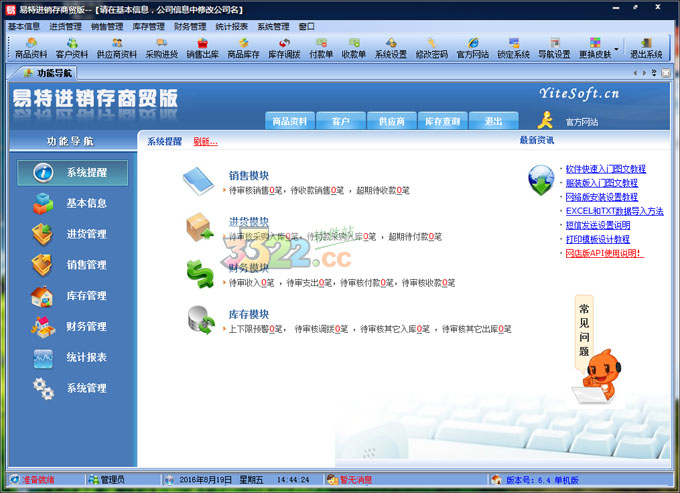Open 官方网站 link in the banner
This screenshot has width=680, height=493.
point(582,122)
